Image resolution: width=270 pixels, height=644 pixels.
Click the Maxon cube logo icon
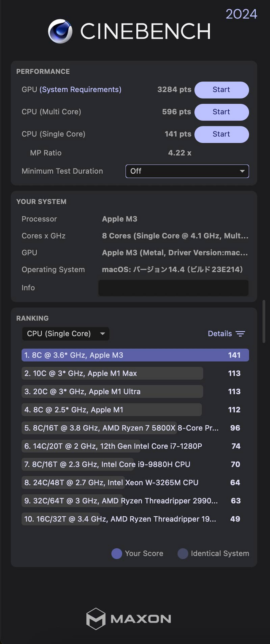tap(96, 619)
